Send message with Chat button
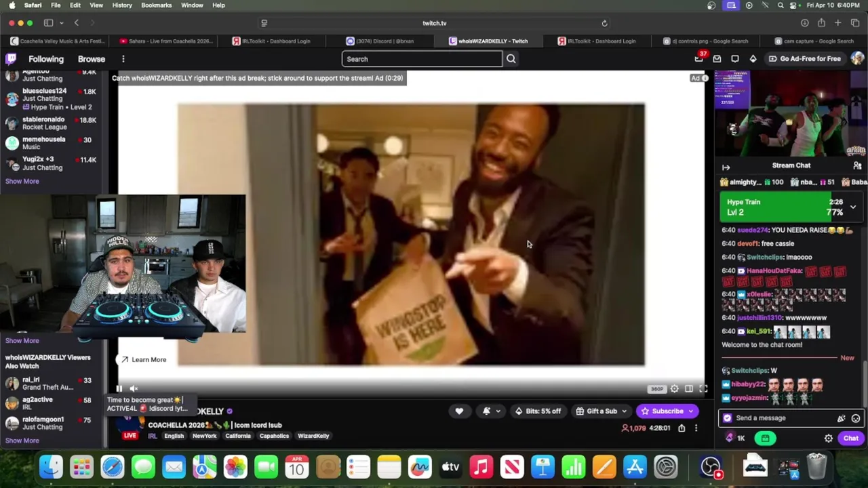868x488 pixels. click(x=851, y=439)
